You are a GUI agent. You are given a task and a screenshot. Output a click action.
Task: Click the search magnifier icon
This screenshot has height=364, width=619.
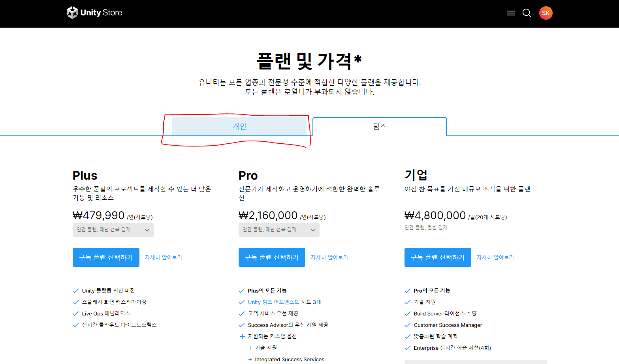click(527, 13)
